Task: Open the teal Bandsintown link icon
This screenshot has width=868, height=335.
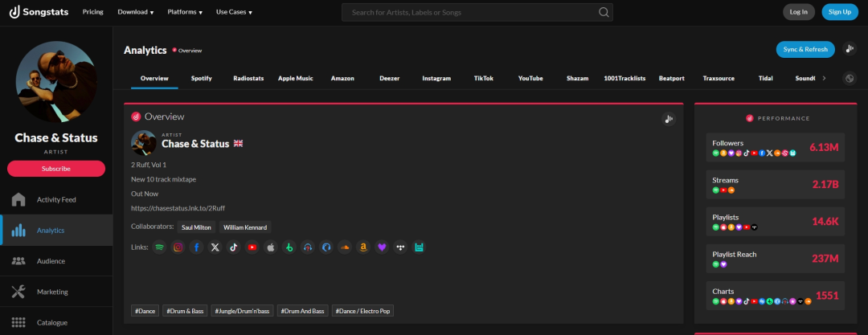Action: point(419,247)
